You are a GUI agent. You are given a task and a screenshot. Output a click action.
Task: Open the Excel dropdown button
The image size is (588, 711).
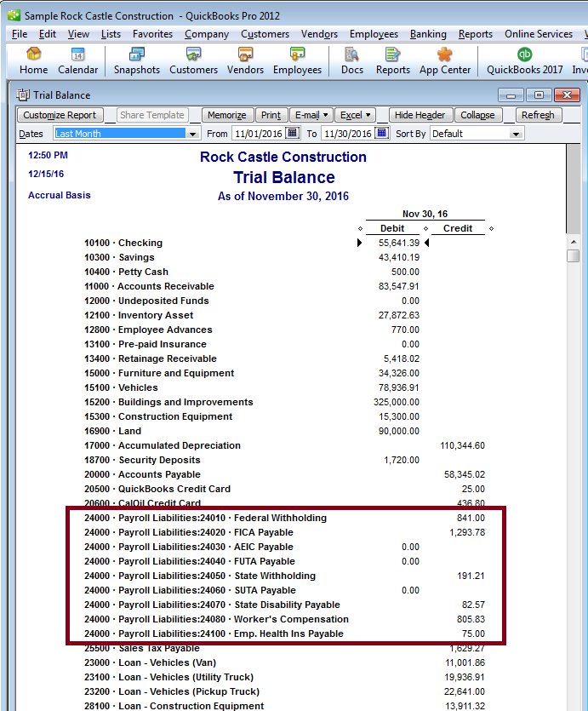(x=355, y=115)
